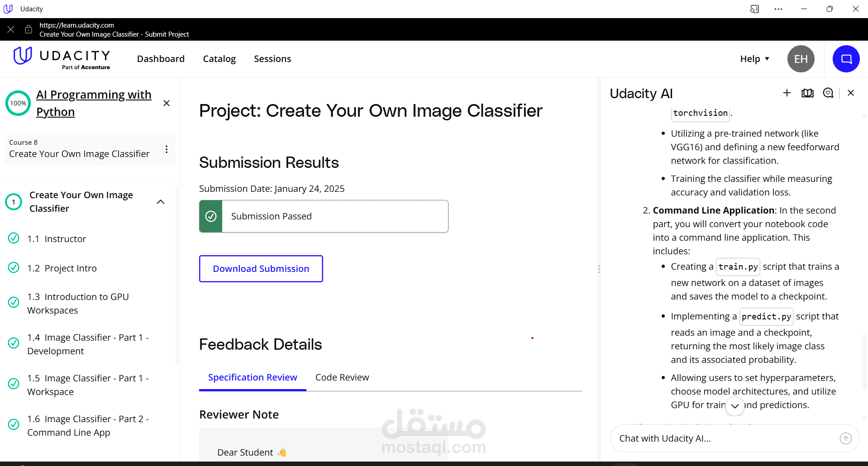Image resolution: width=868 pixels, height=466 pixels.
Task: Open Course 8 options three-dot menu
Action: click(x=167, y=149)
